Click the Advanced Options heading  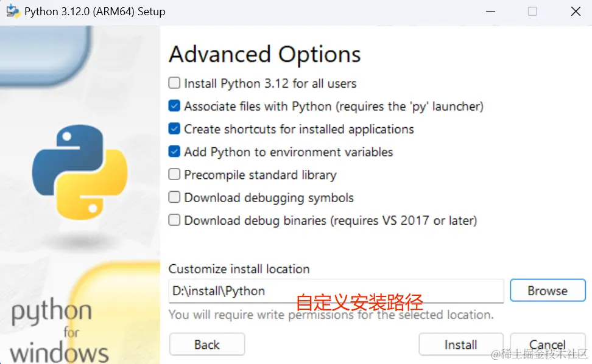264,54
